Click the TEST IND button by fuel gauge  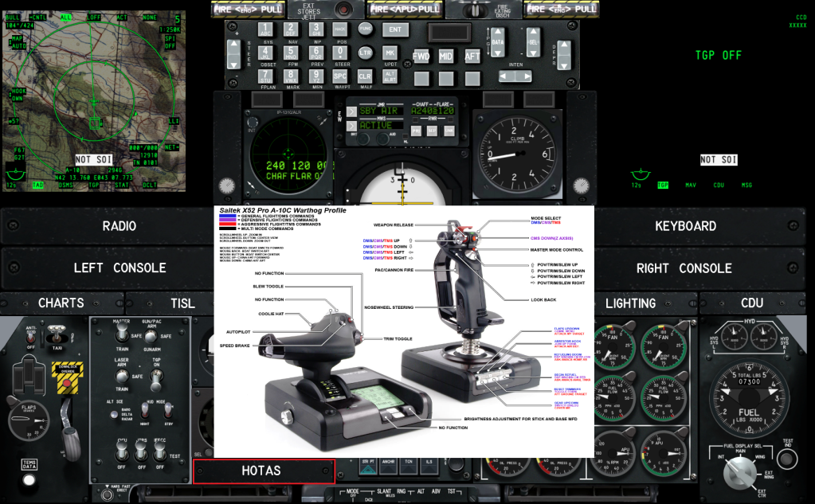(x=788, y=459)
